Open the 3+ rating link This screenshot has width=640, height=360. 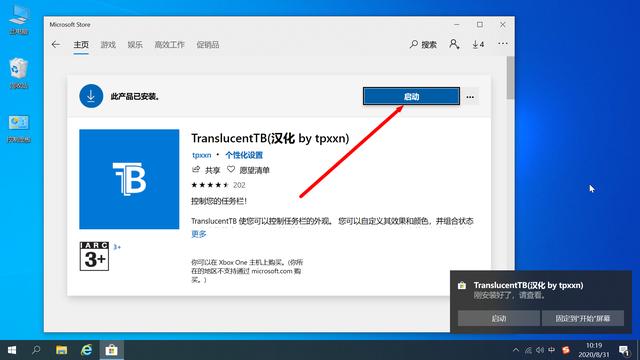click(117, 247)
